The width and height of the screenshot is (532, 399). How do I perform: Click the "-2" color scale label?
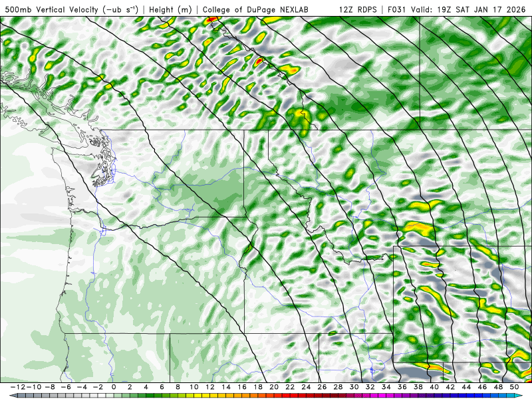pos(97,387)
